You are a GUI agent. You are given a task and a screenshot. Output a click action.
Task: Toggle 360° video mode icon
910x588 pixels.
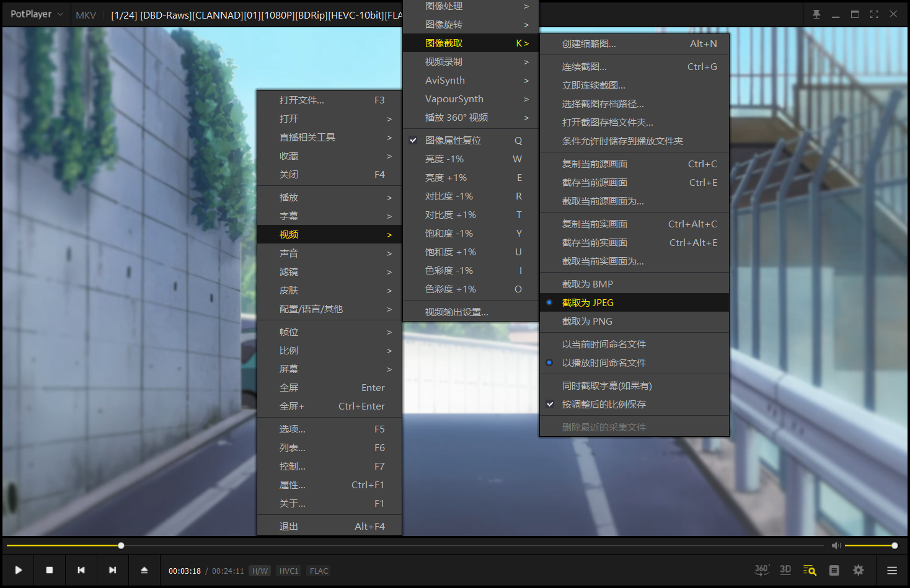pos(761,570)
